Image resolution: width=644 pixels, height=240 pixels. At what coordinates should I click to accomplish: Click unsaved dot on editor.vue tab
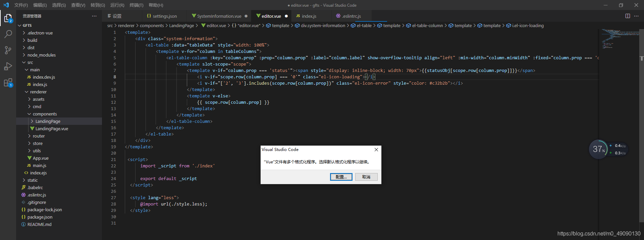click(x=286, y=16)
